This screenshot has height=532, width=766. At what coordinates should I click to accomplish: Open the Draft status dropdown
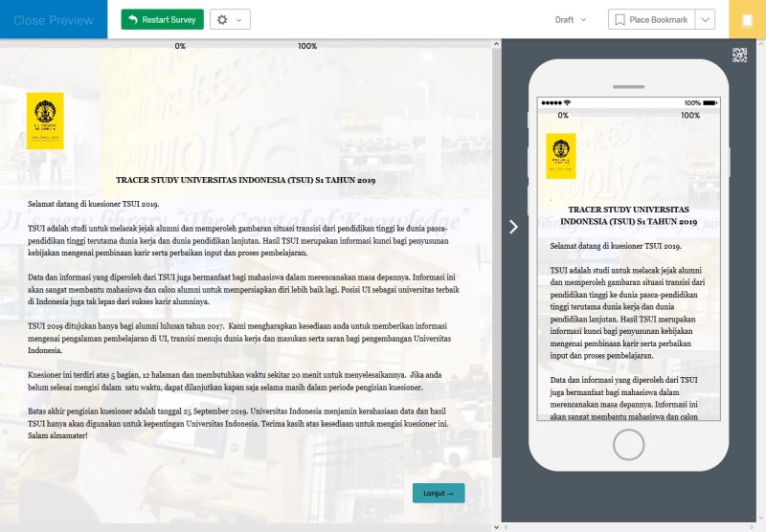(x=570, y=20)
